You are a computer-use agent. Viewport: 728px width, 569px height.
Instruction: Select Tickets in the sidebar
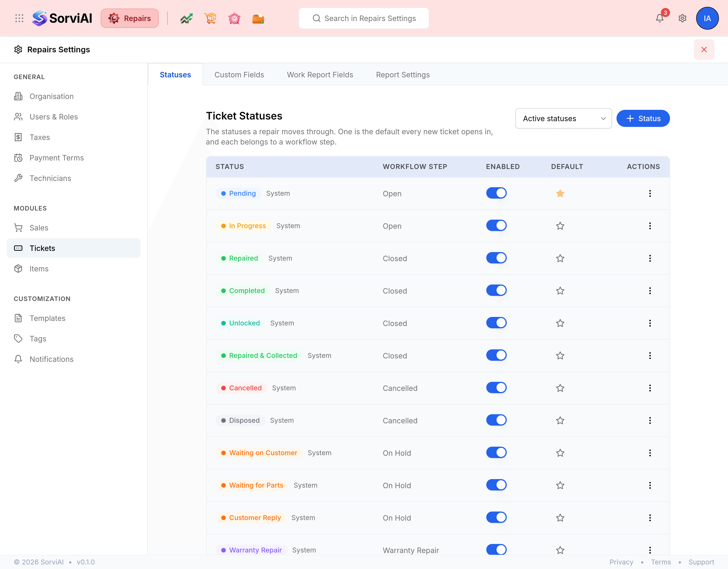[74, 248]
